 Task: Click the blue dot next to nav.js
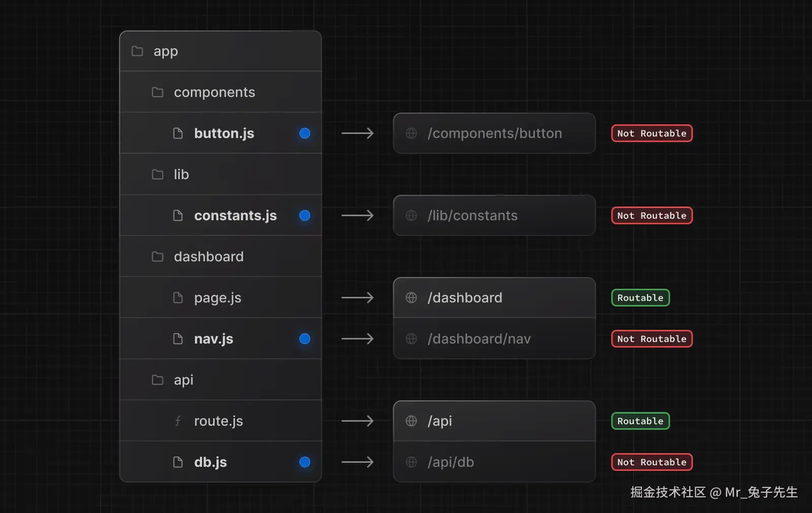pos(304,339)
